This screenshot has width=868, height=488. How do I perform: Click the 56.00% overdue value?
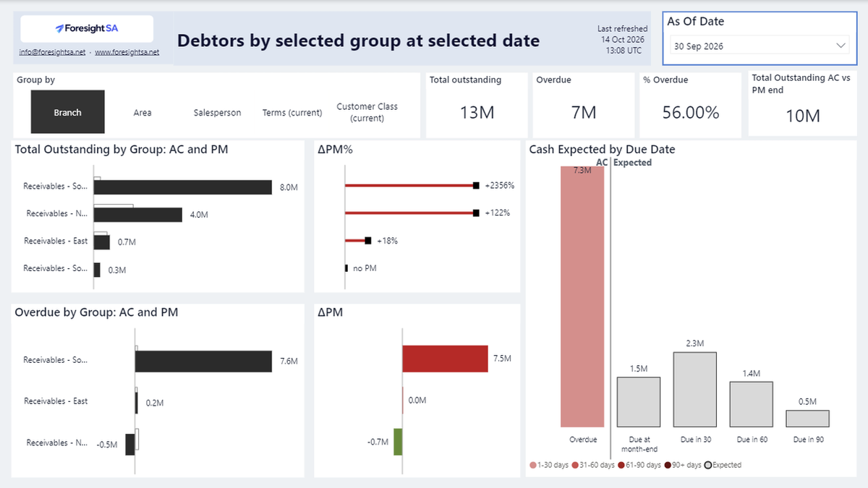point(691,113)
